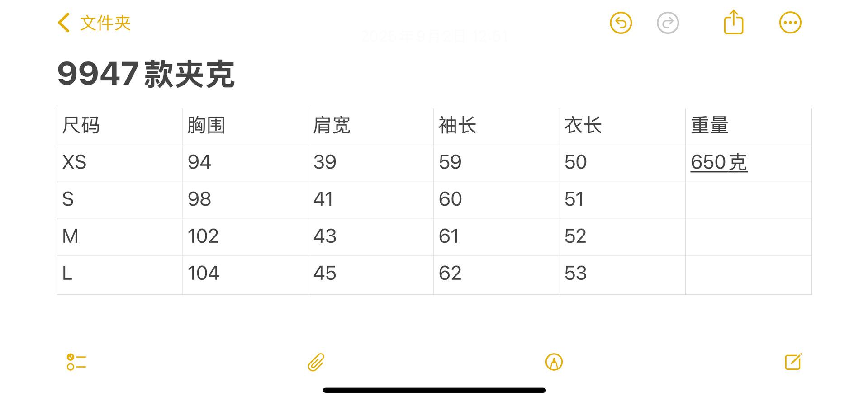Select the 衣长 value 51 cell
Screen dimensions: 868x401
621,200
